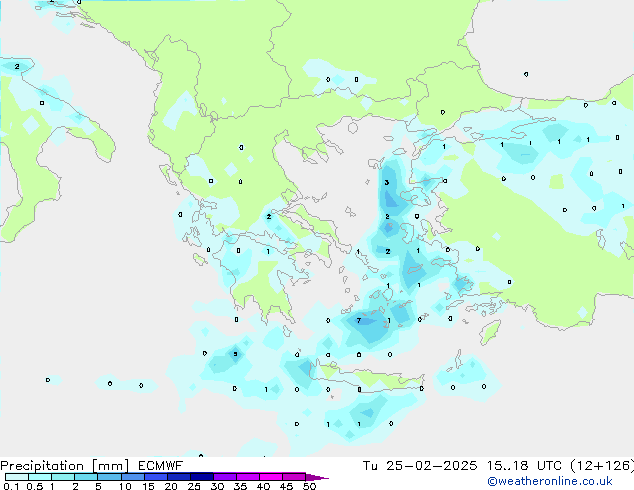Click the "0.5" legend scale label

(x=35, y=486)
